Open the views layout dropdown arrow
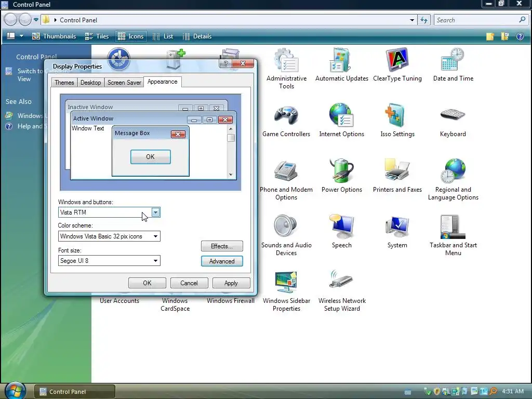The image size is (532, 399). 21,36
